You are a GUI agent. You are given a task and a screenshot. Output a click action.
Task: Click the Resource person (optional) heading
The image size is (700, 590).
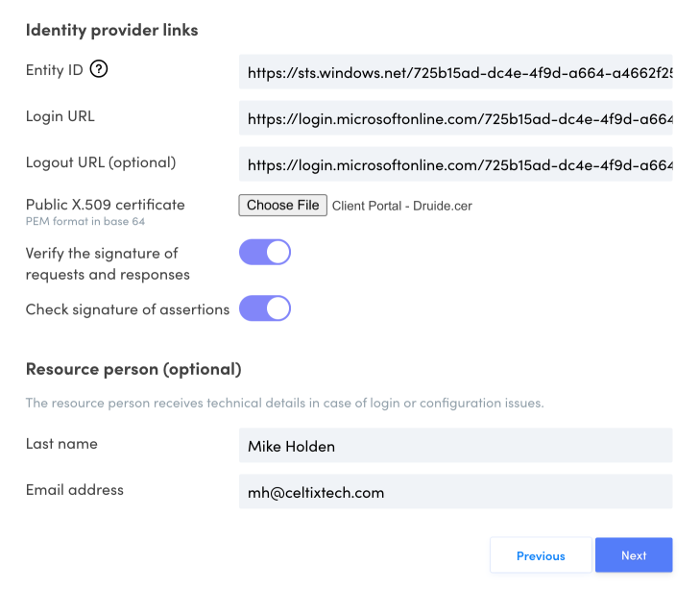click(x=133, y=369)
